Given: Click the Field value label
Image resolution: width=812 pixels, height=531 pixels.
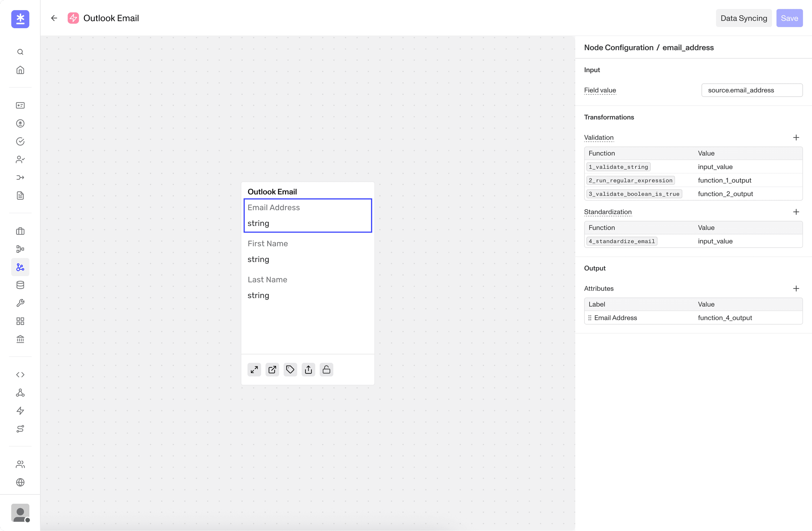Looking at the screenshot, I should tap(600, 90).
